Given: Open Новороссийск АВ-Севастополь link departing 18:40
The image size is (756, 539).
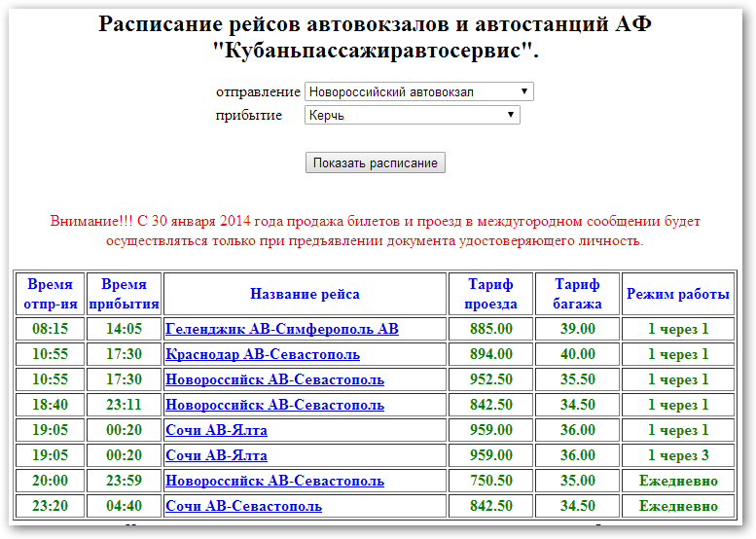Looking at the screenshot, I should [274, 405].
